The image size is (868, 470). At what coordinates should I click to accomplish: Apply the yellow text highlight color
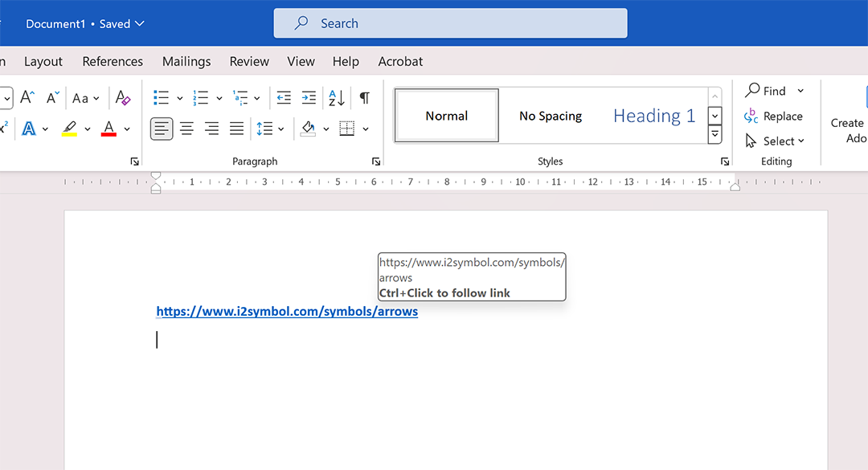point(69,129)
